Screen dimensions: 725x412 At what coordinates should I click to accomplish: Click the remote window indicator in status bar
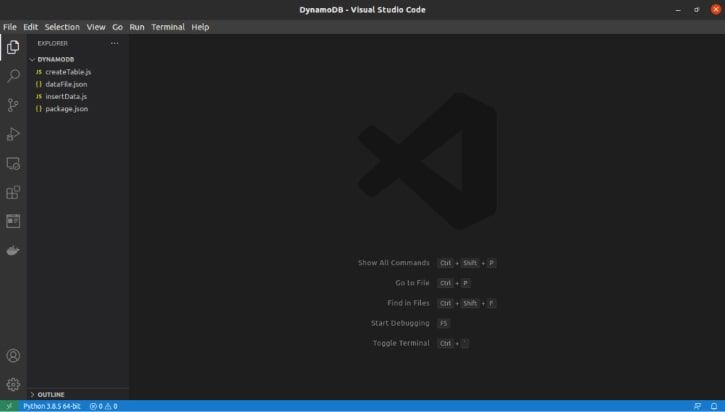click(9, 406)
